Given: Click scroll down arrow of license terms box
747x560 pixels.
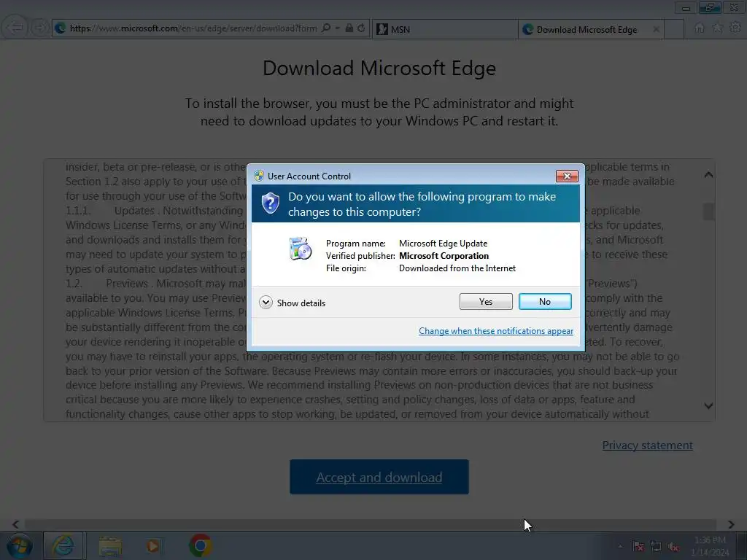Looking at the screenshot, I should (708, 405).
